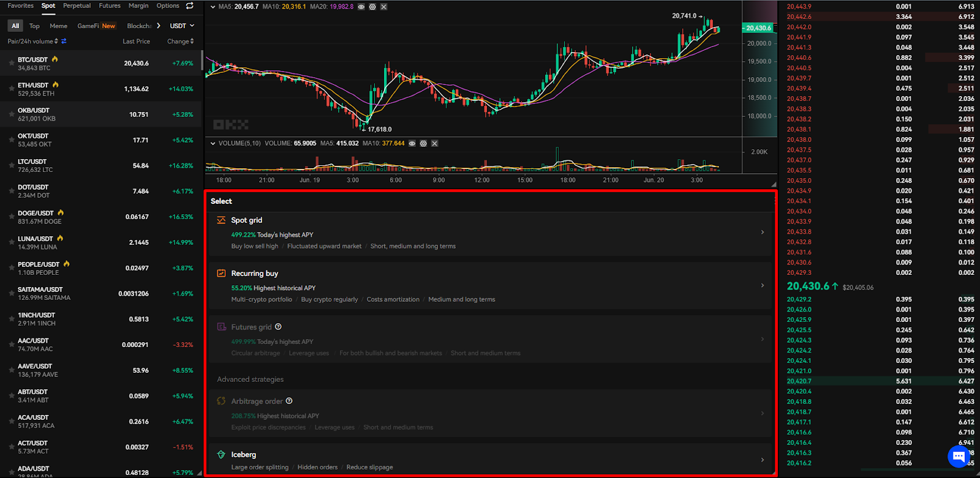Favorite ETH/USDT with its star icon
980x478 pixels.
pyautogui.click(x=11, y=89)
